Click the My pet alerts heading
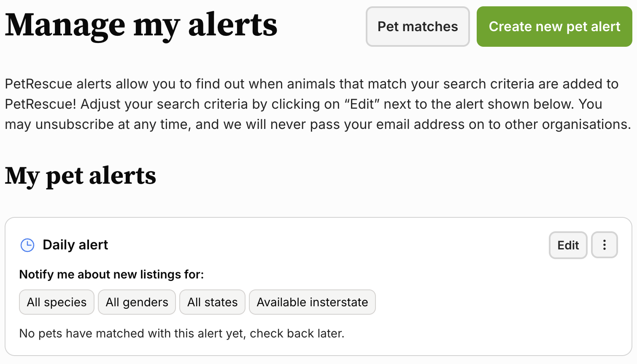Image resolution: width=637 pixels, height=364 pixels. pyautogui.click(x=81, y=176)
